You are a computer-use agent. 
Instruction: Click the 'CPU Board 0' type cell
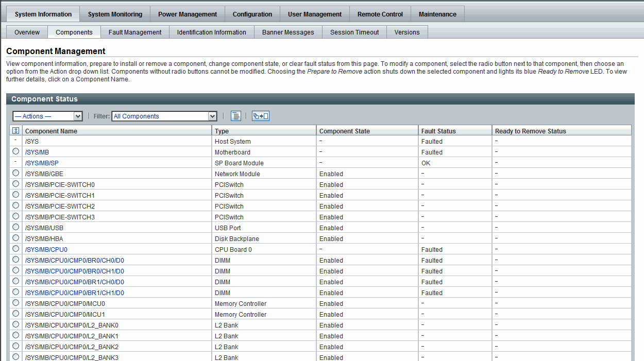(x=233, y=250)
